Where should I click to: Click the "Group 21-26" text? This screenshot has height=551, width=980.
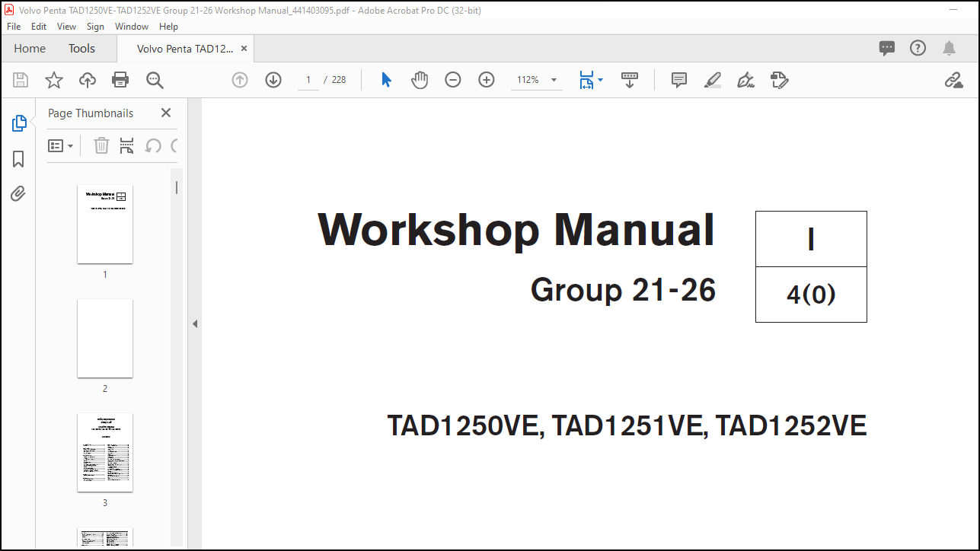point(623,290)
